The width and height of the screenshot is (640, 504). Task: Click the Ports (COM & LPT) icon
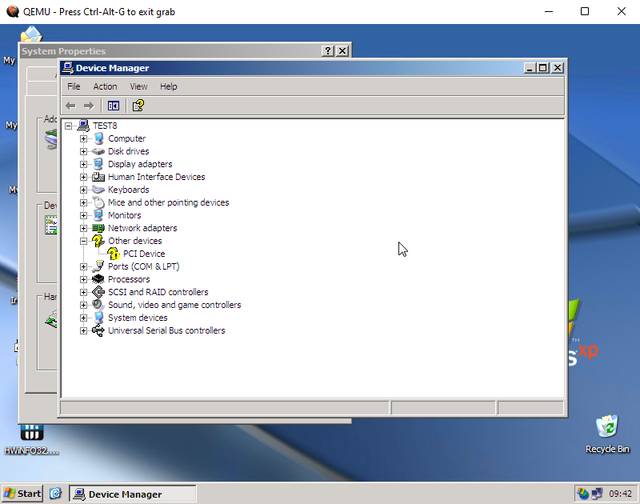pos(98,266)
